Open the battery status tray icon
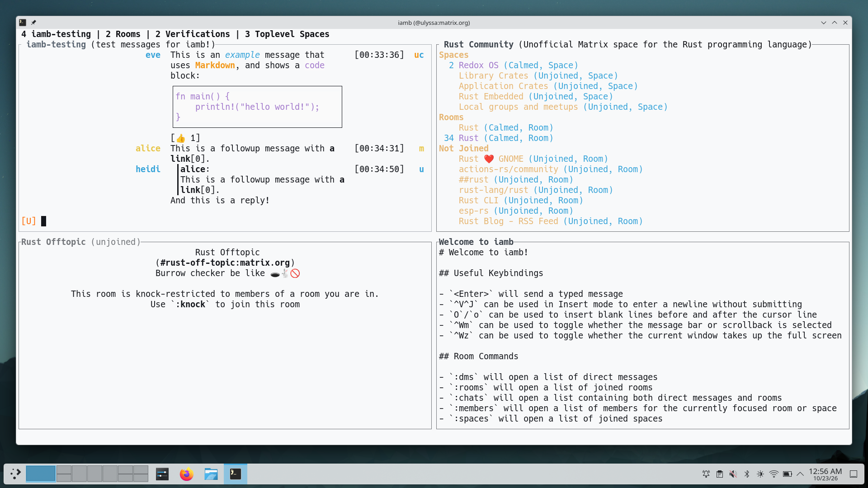 (788, 474)
